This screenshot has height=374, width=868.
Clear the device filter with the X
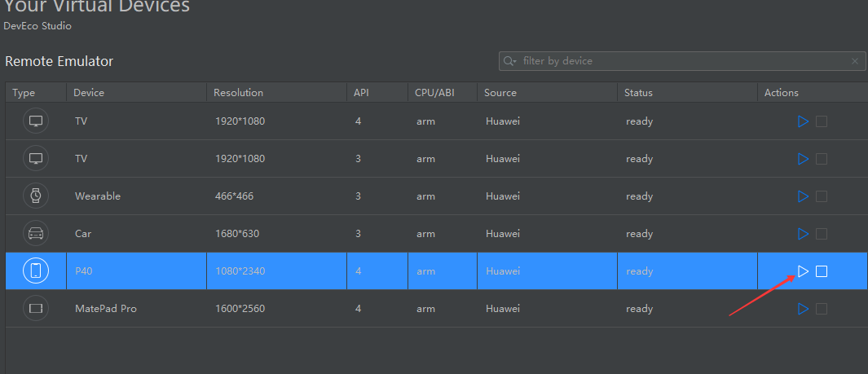[x=854, y=61]
